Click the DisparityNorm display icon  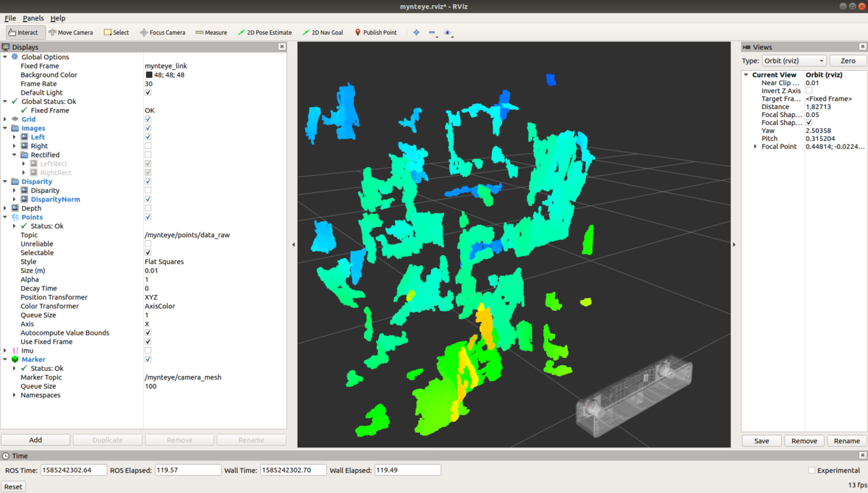point(25,199)
